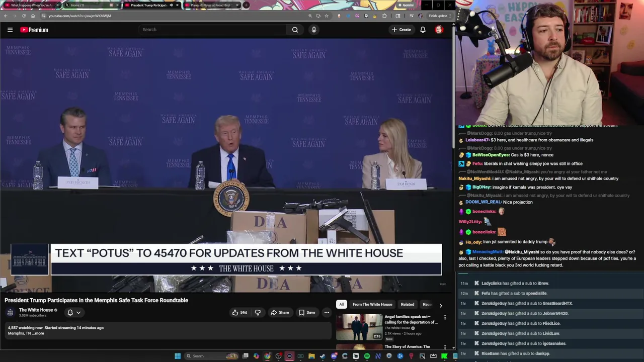This screenshot has width=644, height=362.
Task: Save the video to playlist
Action: (306, 312)
